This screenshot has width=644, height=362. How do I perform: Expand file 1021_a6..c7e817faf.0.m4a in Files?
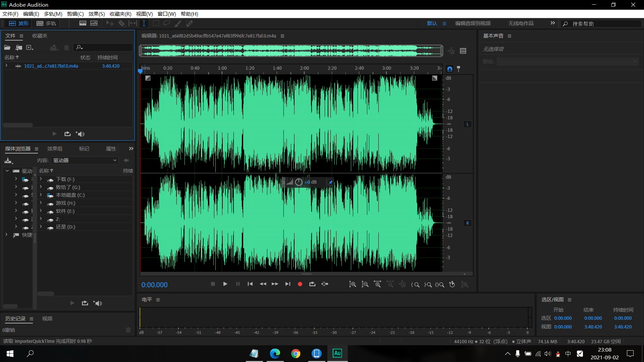click(6, 66)
